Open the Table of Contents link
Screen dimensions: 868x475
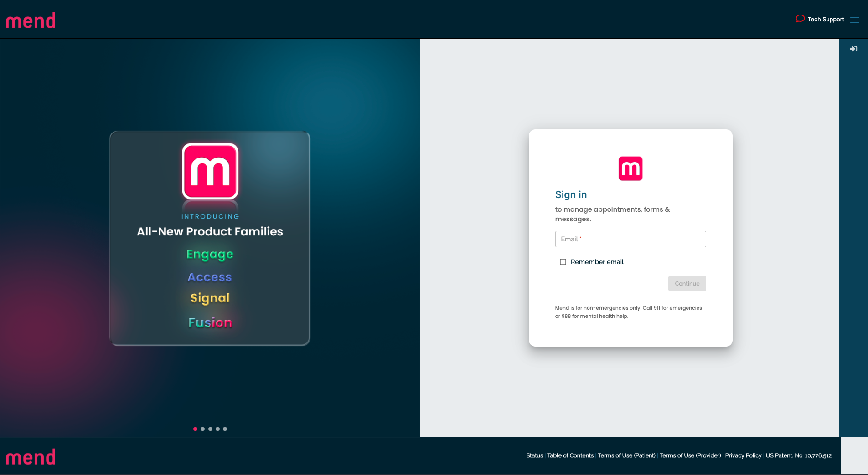point(570,455)
